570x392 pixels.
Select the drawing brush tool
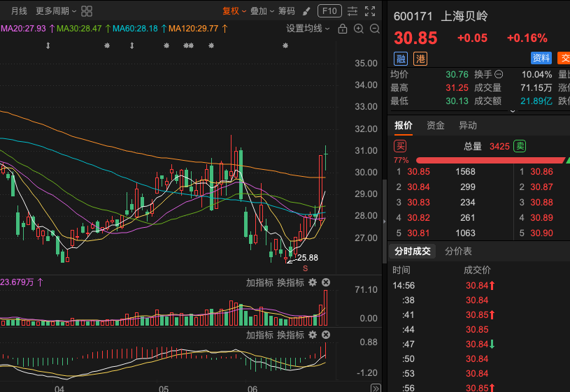(306, 12)
